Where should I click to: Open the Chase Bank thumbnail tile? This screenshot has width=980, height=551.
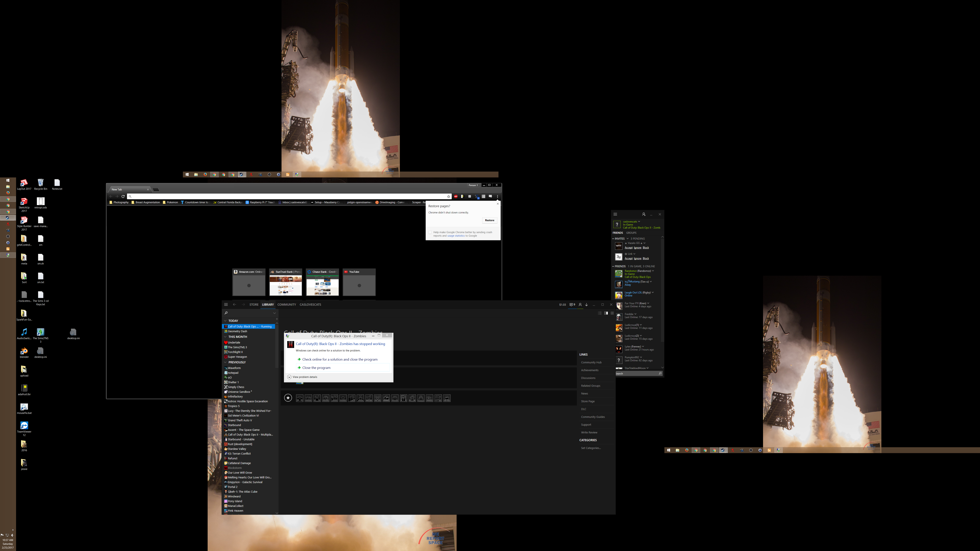click(322, 282)
